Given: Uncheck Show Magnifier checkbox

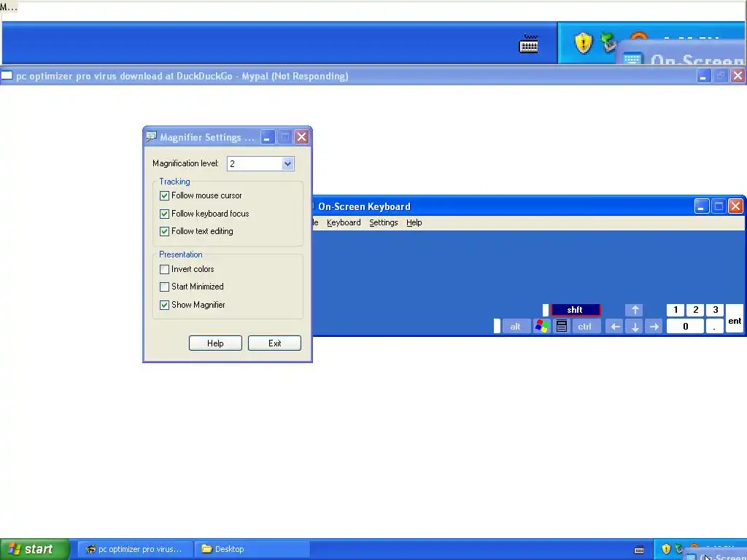Looking at the screenshot, I should [x=164, y=306].
